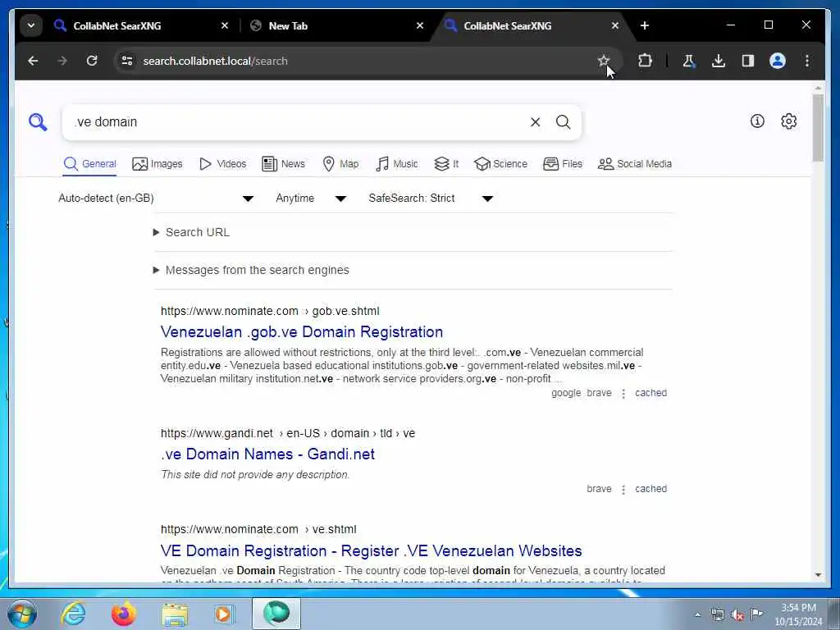
Task: Open the Extensions puzzle icon
Action: pyautogui.click(x=645, y=61)
